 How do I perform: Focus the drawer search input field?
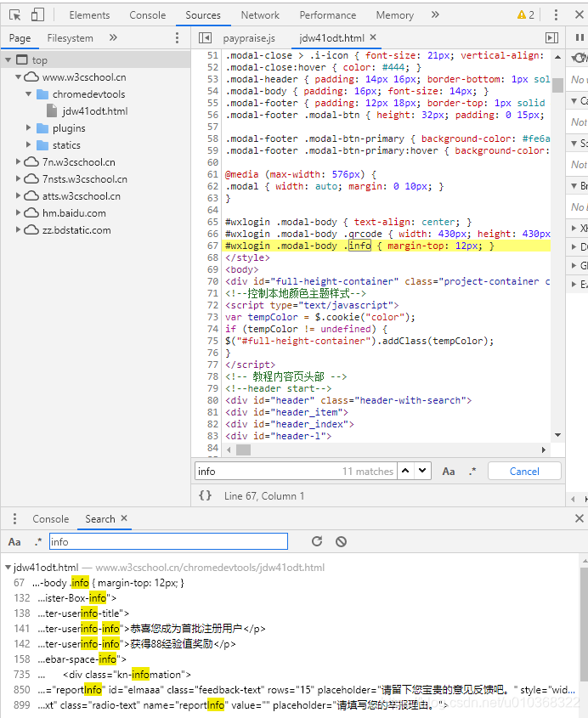[x=168, y=542]
